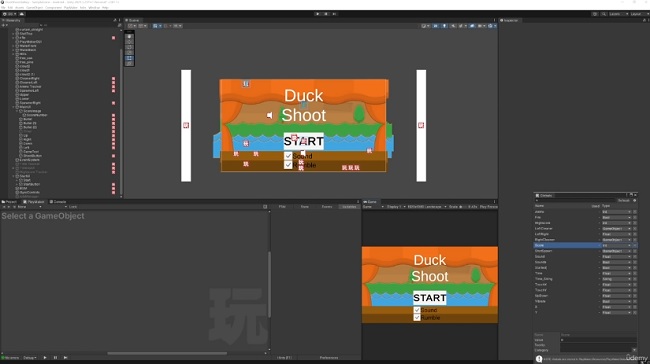Click Refresh in the Globals panel
This screenshot has width=650, height=364.
click(623, 200)
